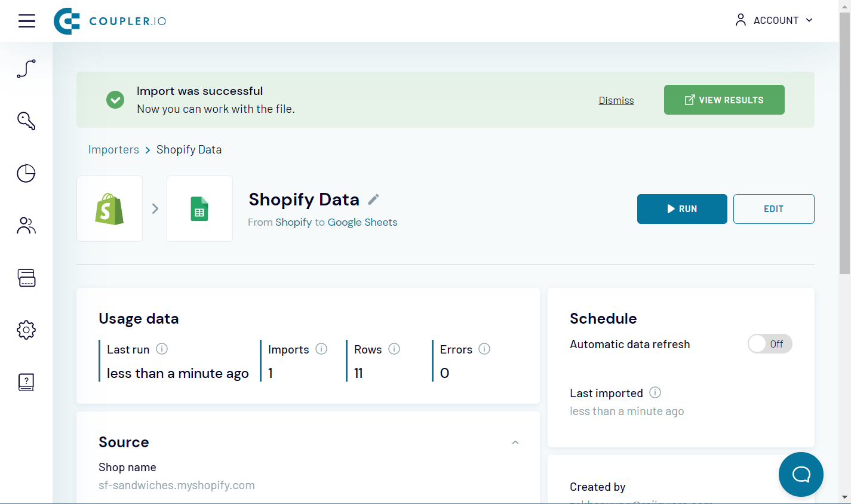Collapse the Source section
Image resolution: width=851 pixels, height=504 pixels.
coord(515,442)
